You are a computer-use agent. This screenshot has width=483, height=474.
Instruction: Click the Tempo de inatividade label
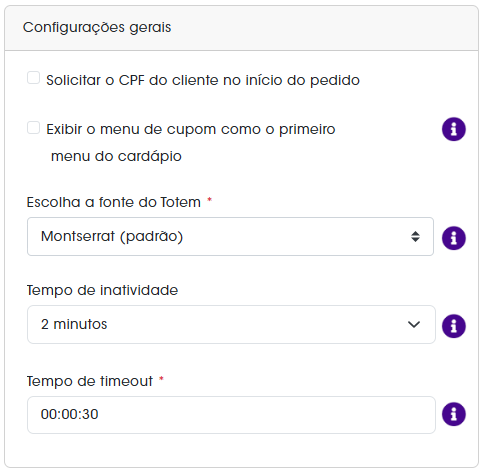point(102,290)
